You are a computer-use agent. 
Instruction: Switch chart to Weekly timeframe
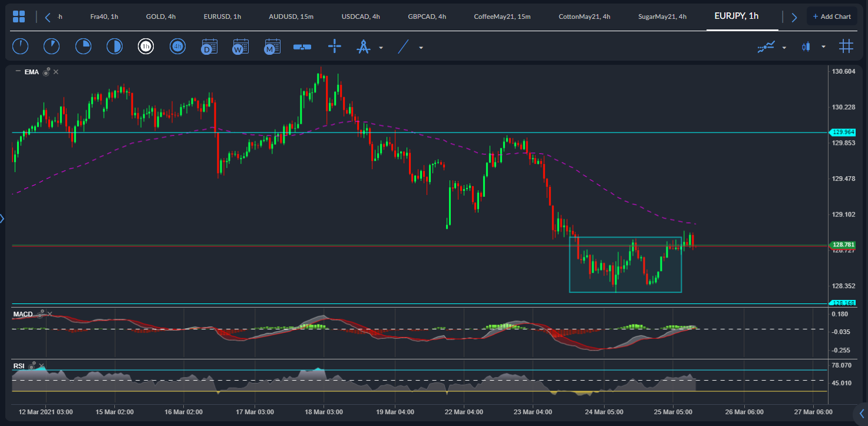[240, 46]
